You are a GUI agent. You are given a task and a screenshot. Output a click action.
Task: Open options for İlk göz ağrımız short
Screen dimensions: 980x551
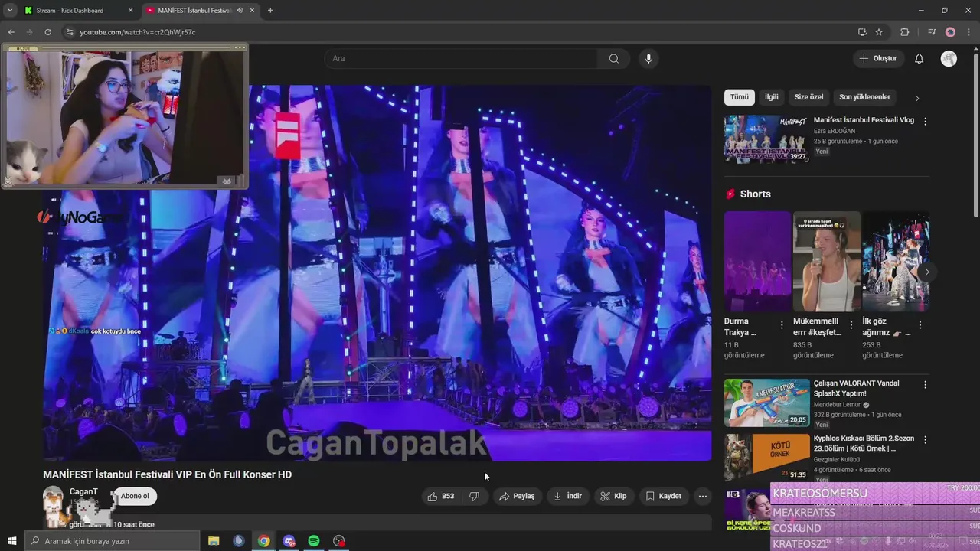point(920,325)
